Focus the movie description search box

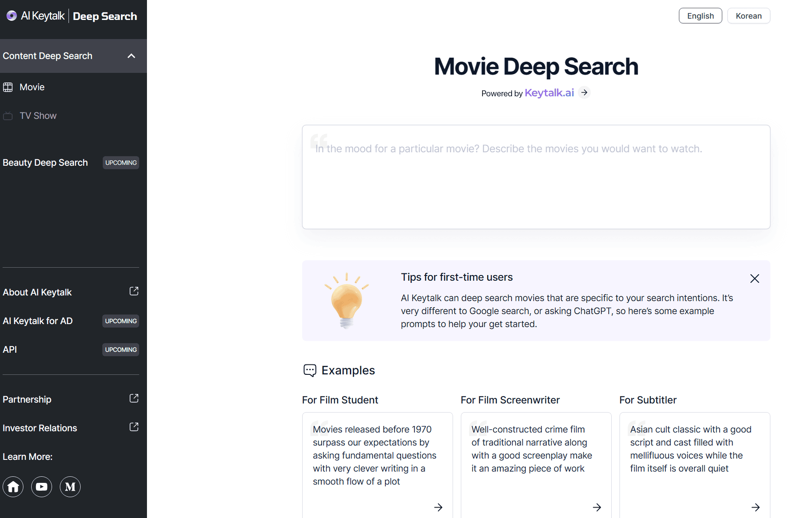pos(536,177)
